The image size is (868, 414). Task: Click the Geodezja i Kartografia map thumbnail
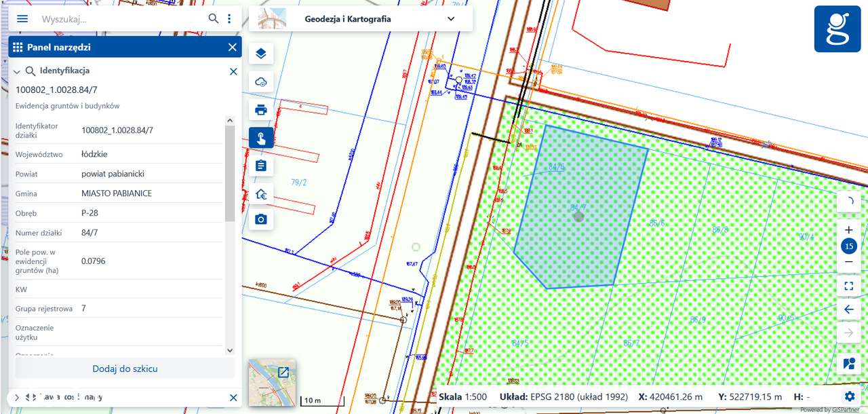pos(272,18)
